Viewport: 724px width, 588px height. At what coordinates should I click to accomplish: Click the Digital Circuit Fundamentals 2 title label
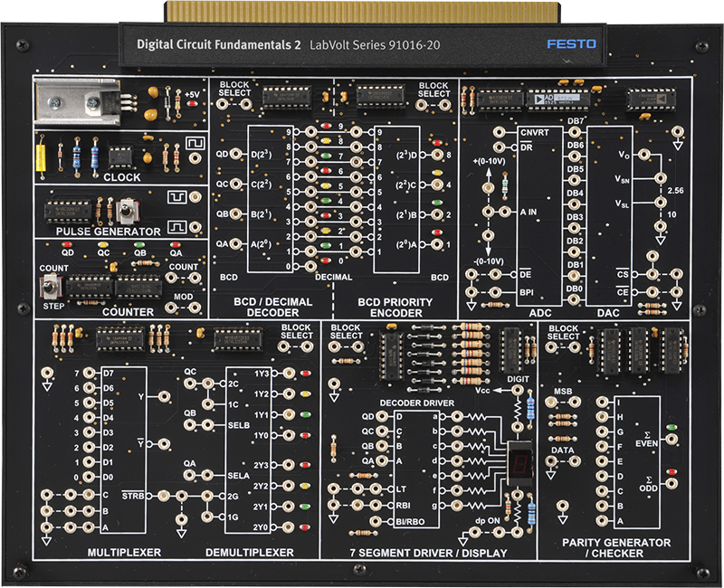pyautogui.click(x=219, y=43)
